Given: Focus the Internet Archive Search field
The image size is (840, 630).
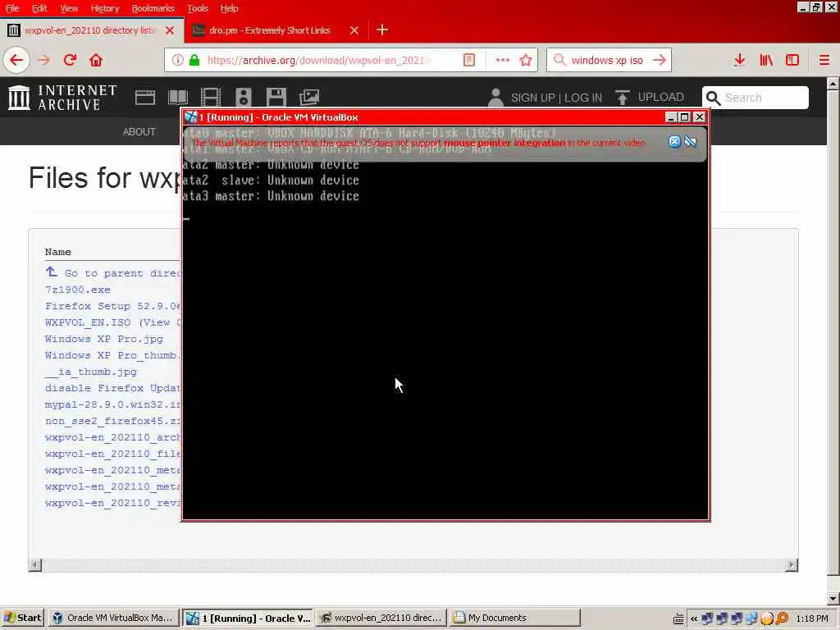Looking at the screenshot, I should click(x=756, y=98).
